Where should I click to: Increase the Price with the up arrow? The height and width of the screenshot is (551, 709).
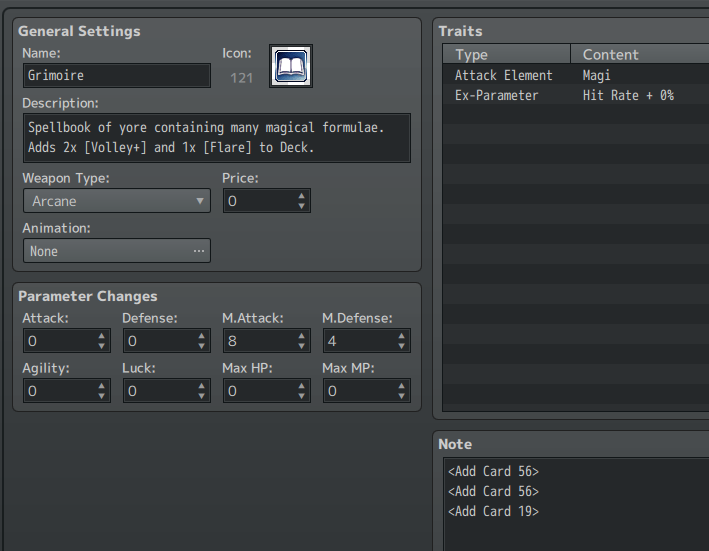click(x=302, y=196)
